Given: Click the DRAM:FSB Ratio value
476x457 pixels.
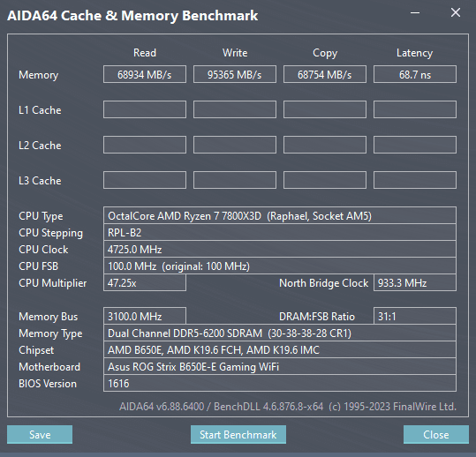Looking at the screenshot, I should pos(415,316).
